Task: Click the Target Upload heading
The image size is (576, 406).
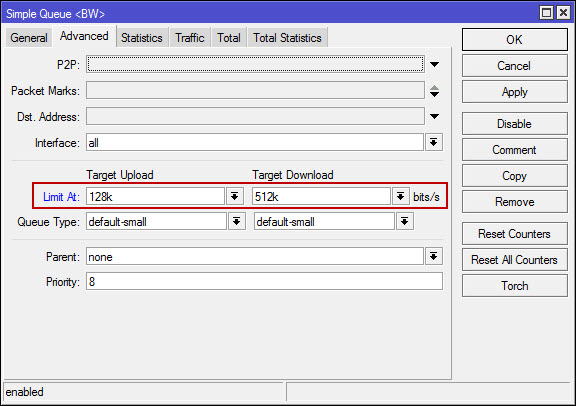Action: point(120,175)
